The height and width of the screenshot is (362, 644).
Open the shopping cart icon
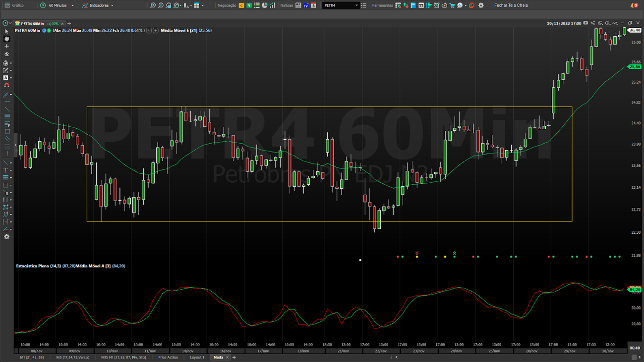(x=452, y=5)
